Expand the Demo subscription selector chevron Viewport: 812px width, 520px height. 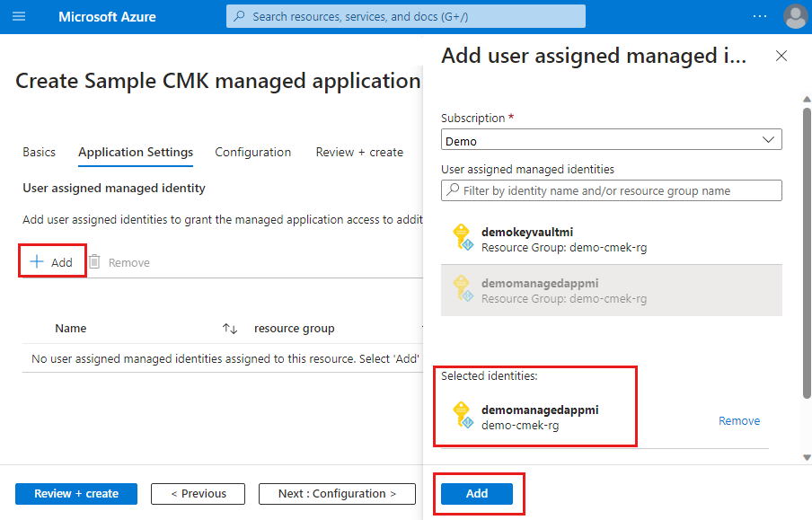769,139
